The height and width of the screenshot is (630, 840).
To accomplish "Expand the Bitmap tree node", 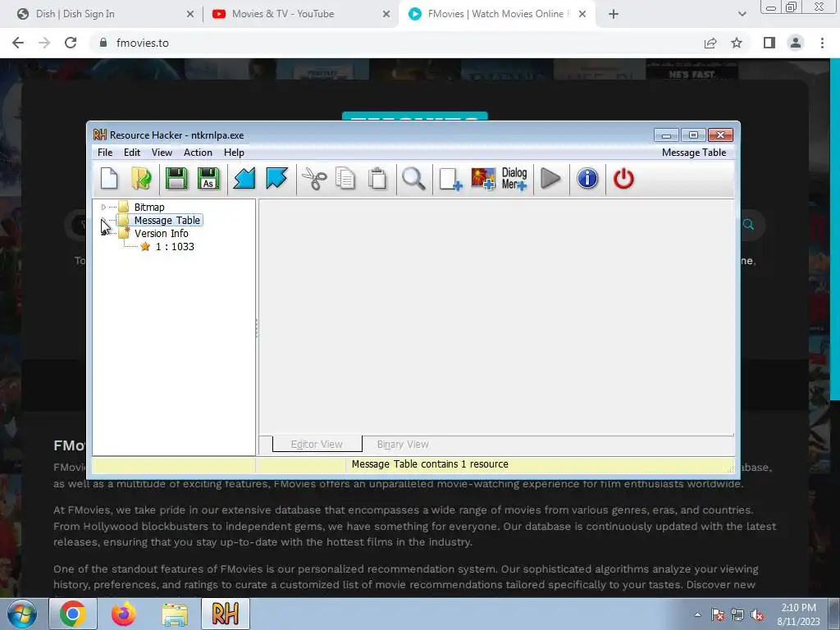I will pos(103,207).
